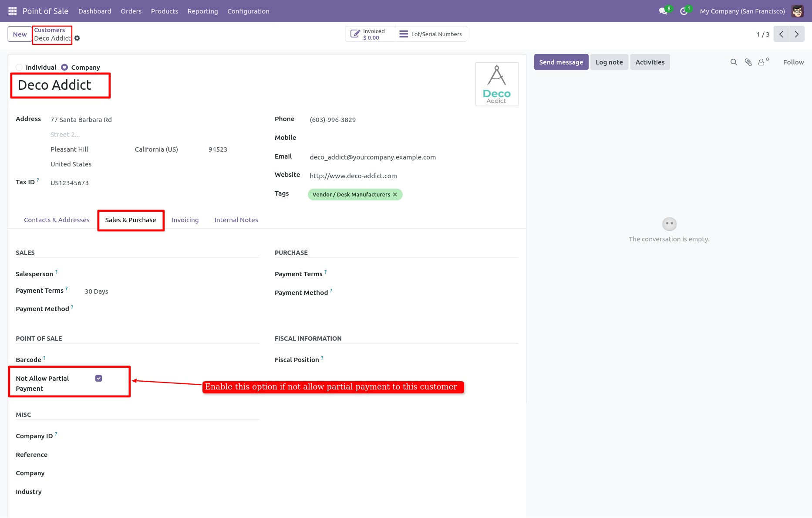Edit website http://www.deco-addict.com
The height and width of the screenshot is (518, 812).
(x=414, y=176)
